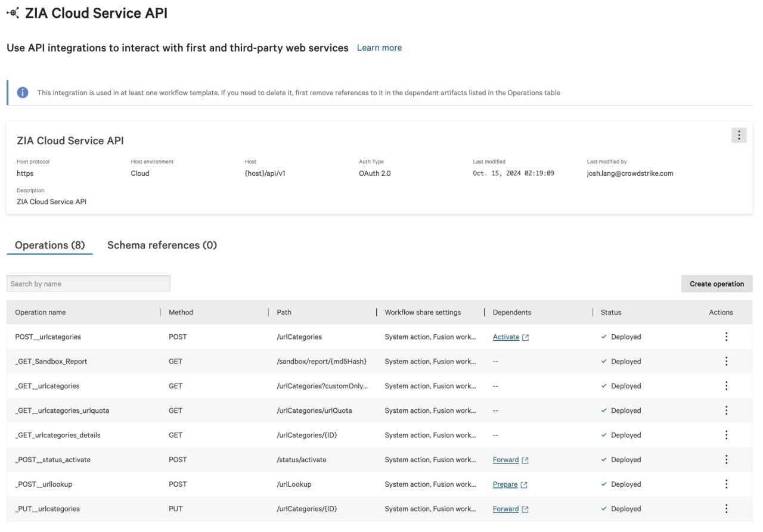Open actions menu for _GET_Sandbox_Report row
The image size is (763, 532).
point(726,361)
